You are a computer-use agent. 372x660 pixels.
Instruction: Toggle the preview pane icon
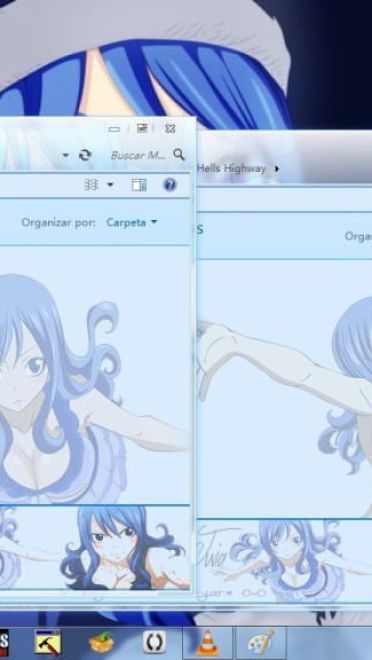tap(139, 185)
